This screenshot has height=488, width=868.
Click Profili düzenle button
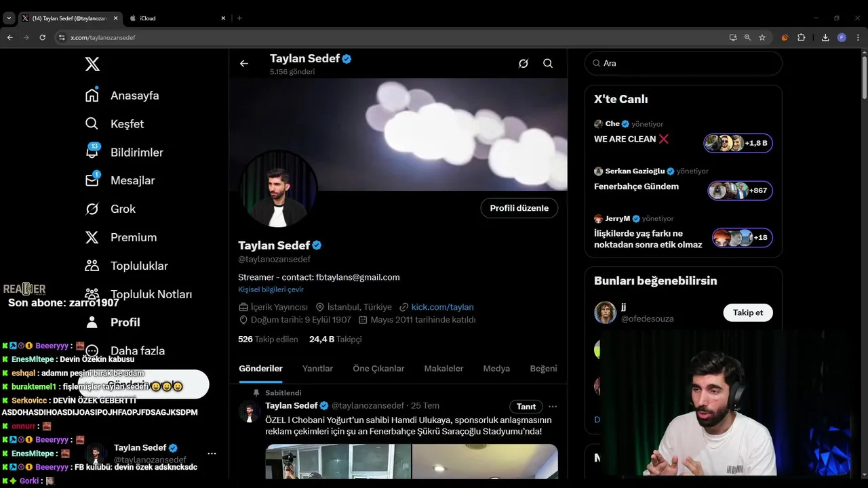[519, 208]
